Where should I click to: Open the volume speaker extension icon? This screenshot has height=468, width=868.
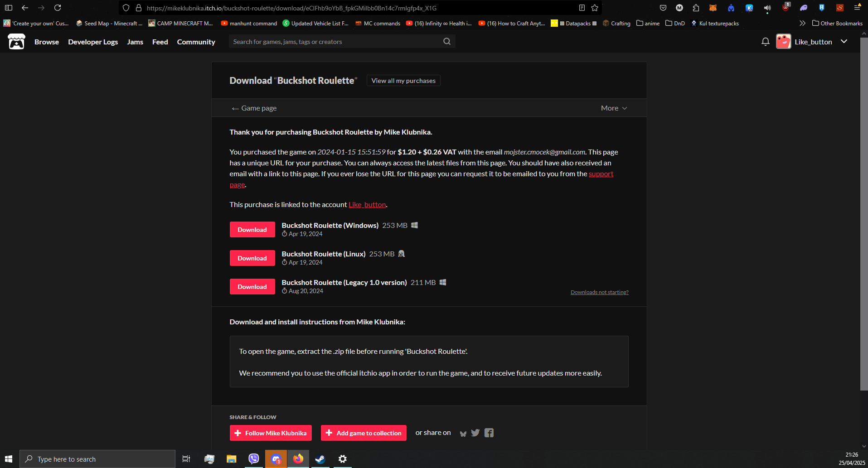tap(767, 8)
